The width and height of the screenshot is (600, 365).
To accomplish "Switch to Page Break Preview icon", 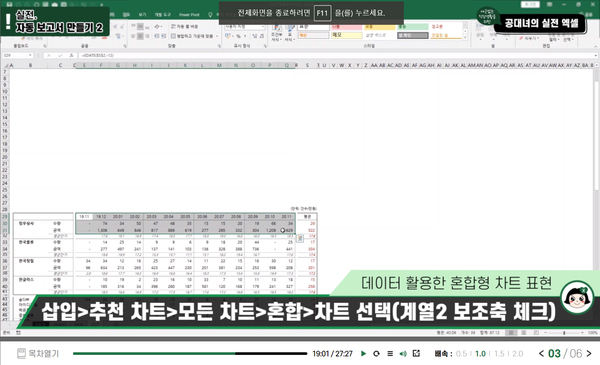I will point(536,333).
